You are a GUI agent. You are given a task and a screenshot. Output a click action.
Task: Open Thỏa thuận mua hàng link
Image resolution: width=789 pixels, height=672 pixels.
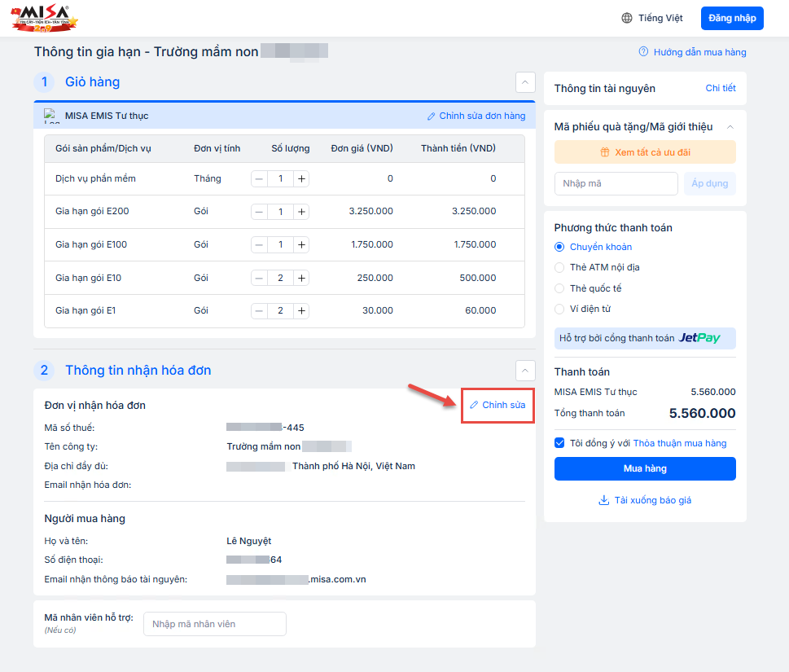[x=680, y=443]
